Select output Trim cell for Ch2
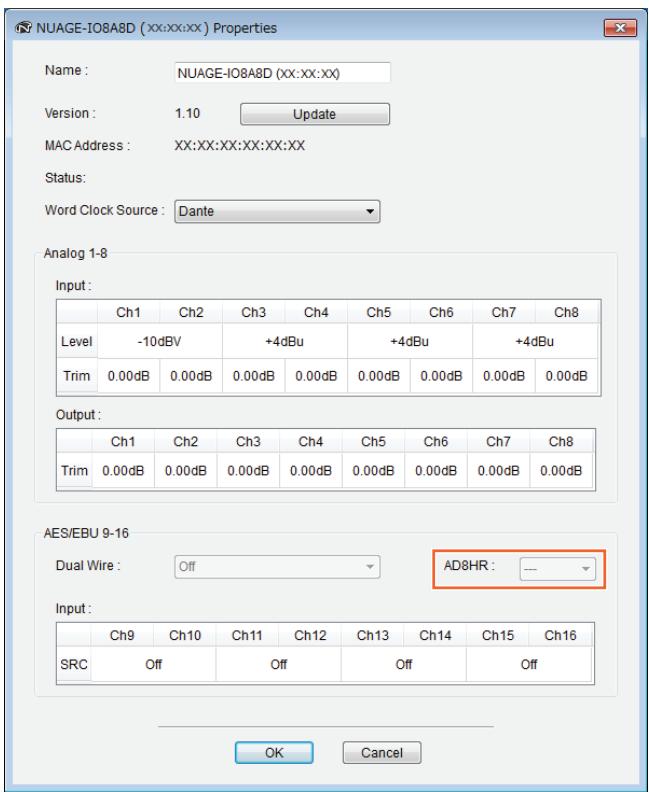649x792 pixels. [x=186, y=470]
